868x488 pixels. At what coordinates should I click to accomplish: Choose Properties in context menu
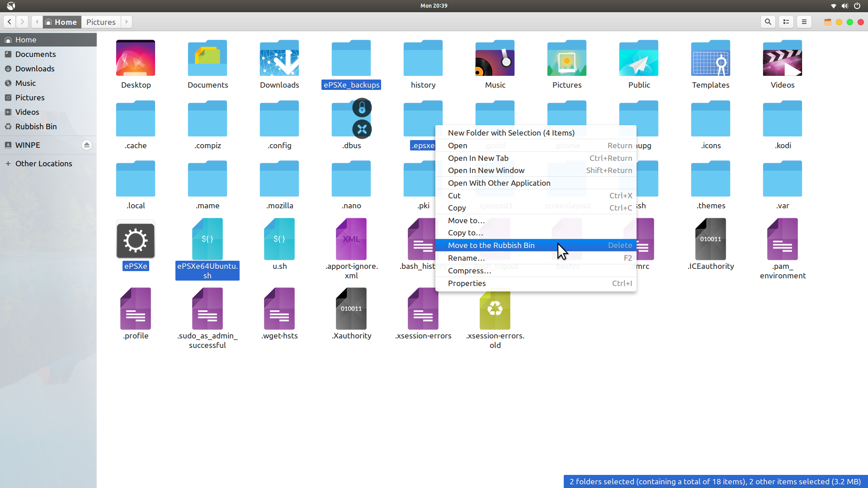tap(536, 283)
